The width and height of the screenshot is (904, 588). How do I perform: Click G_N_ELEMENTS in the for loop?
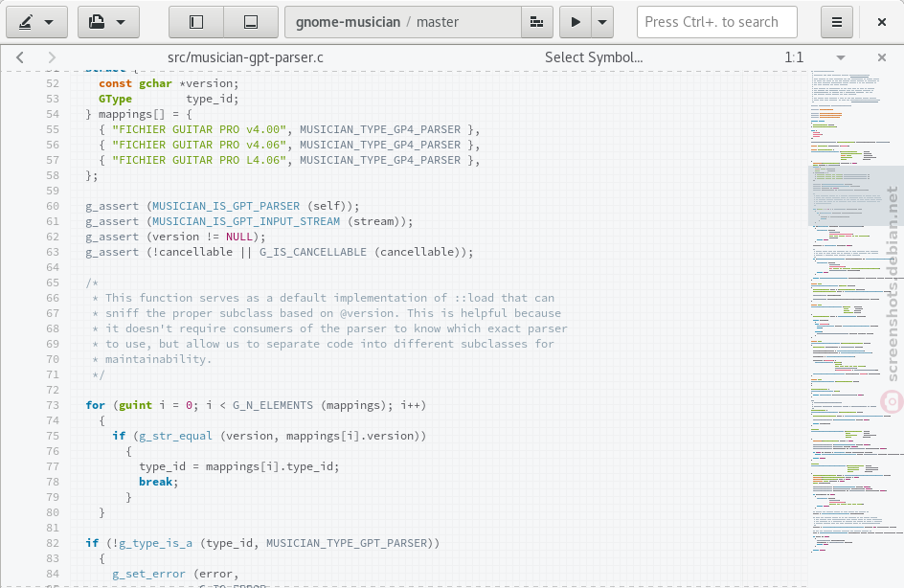click(273, 405)
